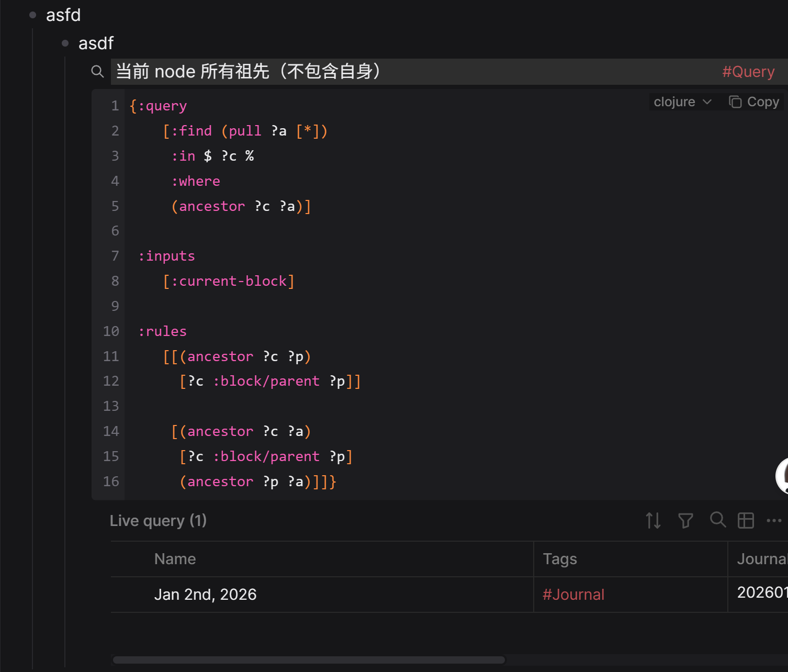Open the Jan 2nd, 2026 result row
This screenshot has height=672, width=788.
tap(205, 595)
